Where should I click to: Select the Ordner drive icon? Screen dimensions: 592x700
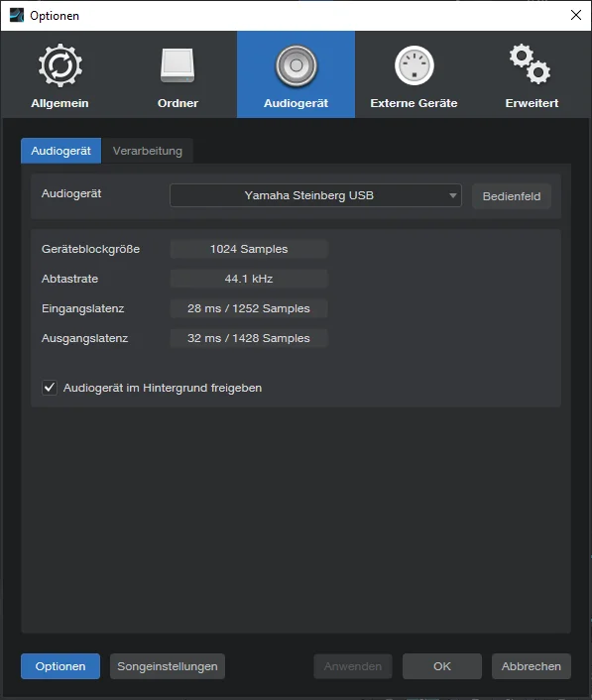coord(178,65)
